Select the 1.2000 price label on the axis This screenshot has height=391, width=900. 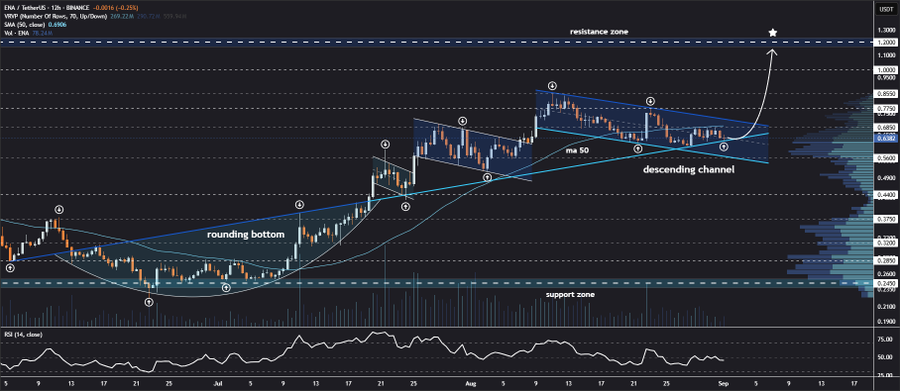pos(886,42)
